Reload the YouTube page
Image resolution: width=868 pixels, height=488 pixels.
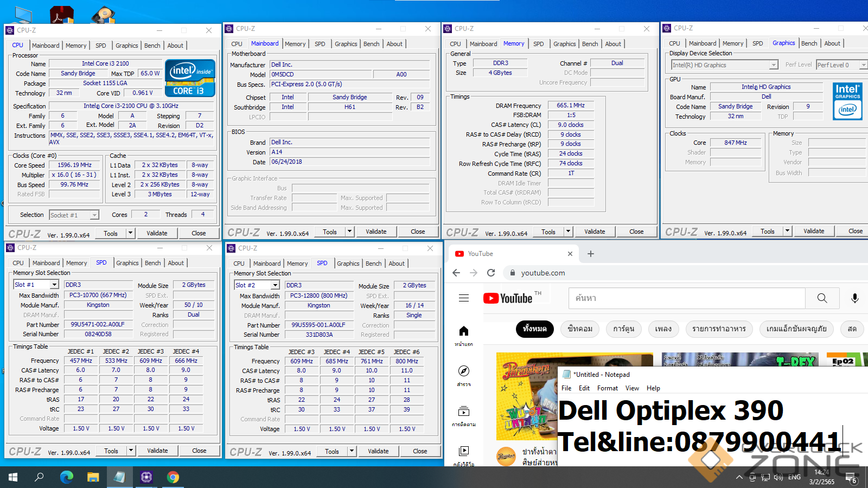pyautogui.click(x=491, y=273)
